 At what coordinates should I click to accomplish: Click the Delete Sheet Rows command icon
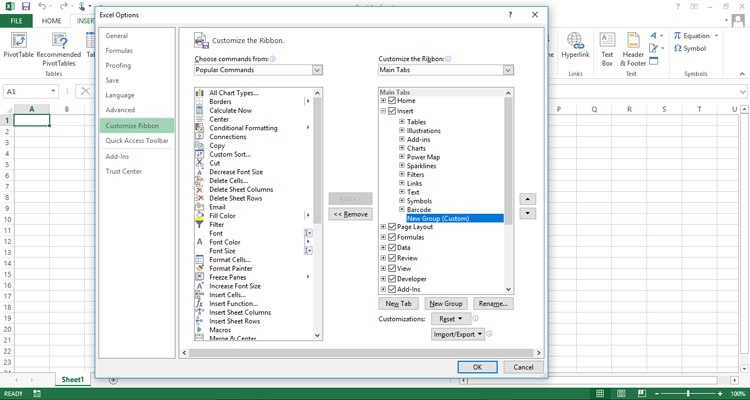[200, 198]
